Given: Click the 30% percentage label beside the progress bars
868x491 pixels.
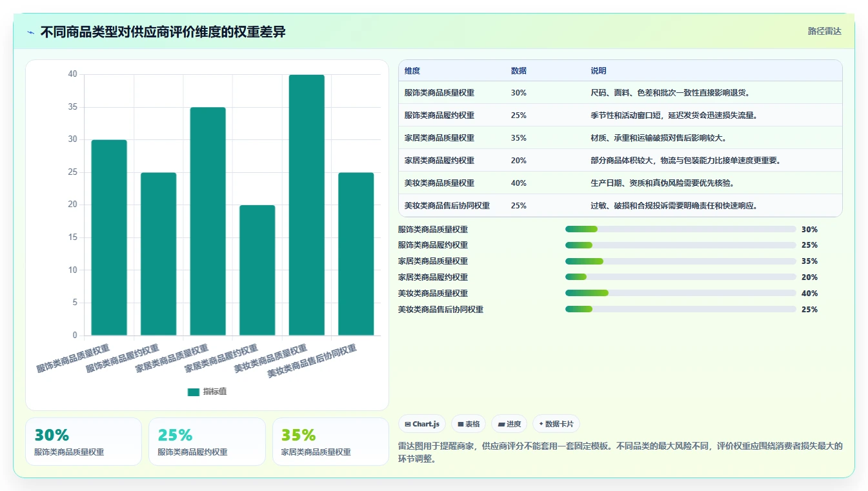Looking at the screenshot, I should [x=809, y=229].
